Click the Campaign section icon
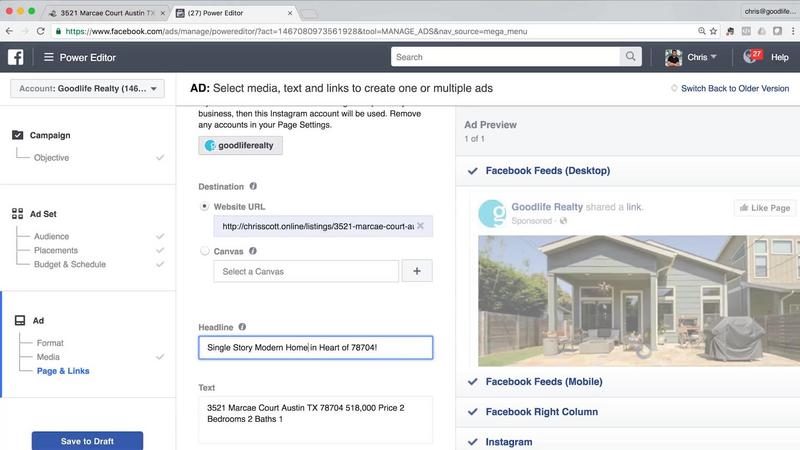Screen dimensions: 800x450 18,135
